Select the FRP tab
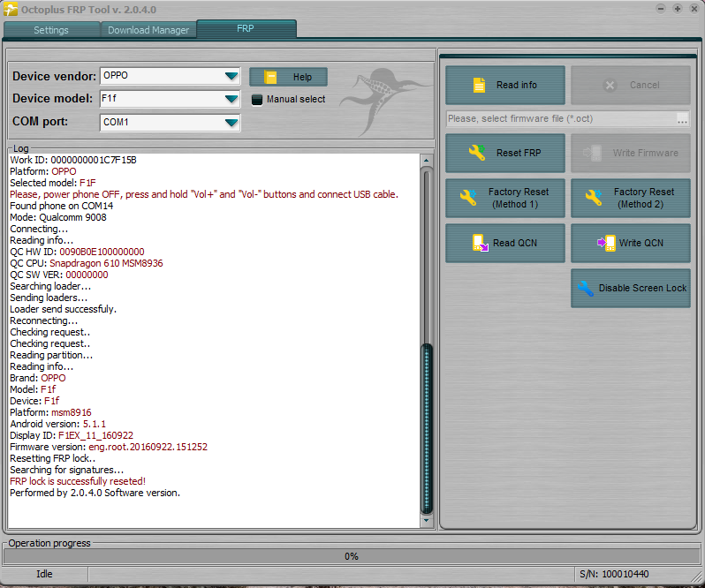Screen dimensions: 705x588 coord(246,29)
